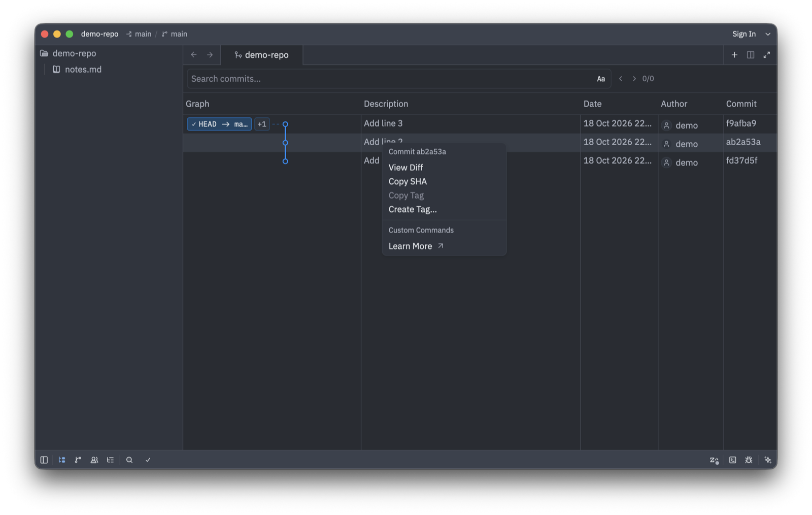Open the debugger bug icon
The width and height of the screenshot is (812, 515).
tap(749, 460)
